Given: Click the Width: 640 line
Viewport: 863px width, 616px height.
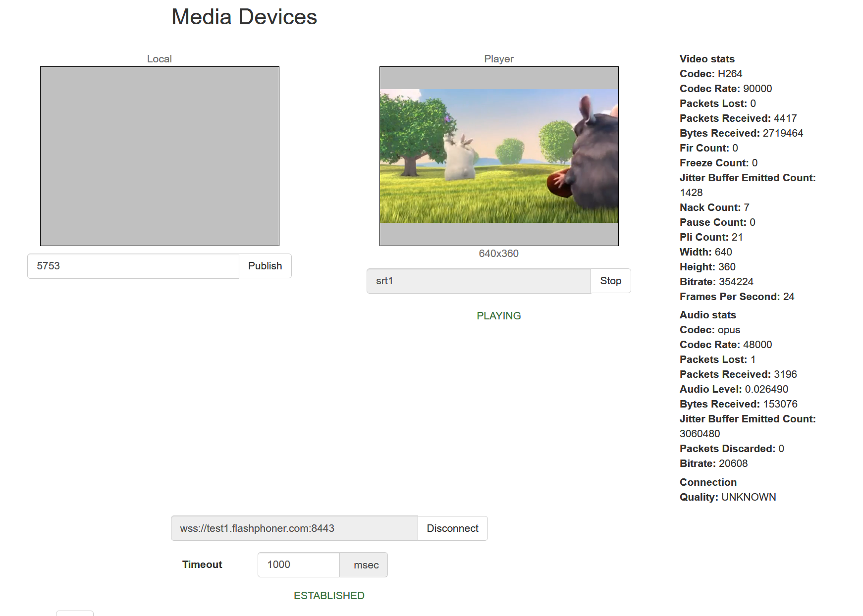Looking at the screenshot, I should click(x=705, y=252).
